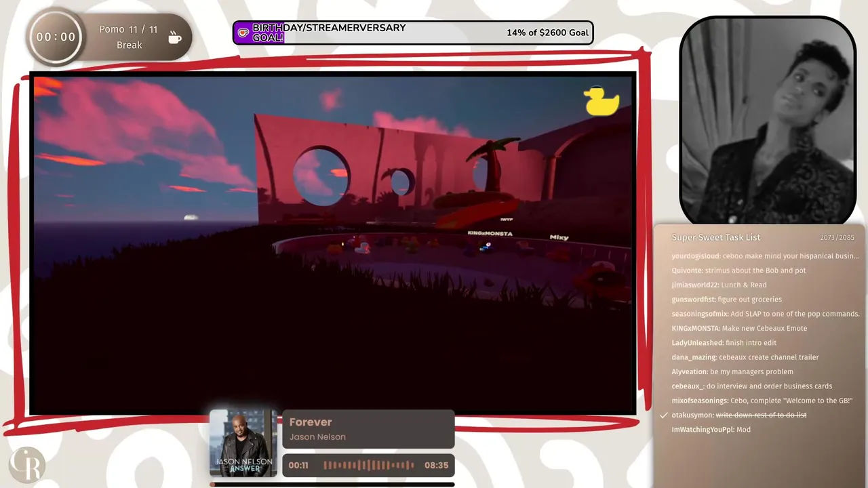The width and height of the screenshot is (868, 488).
Task: Click the song title 'Forever'
Action: click(311, 422)
